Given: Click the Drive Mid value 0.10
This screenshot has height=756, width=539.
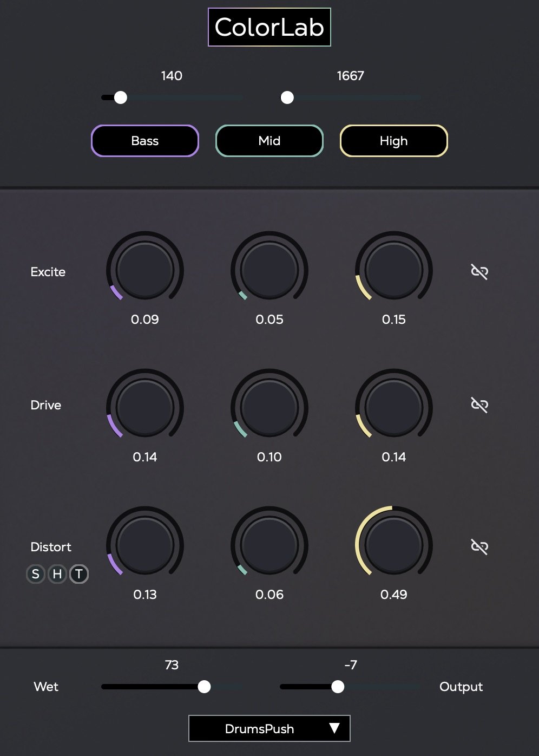Looking at the screenshot, I should 269,457.
